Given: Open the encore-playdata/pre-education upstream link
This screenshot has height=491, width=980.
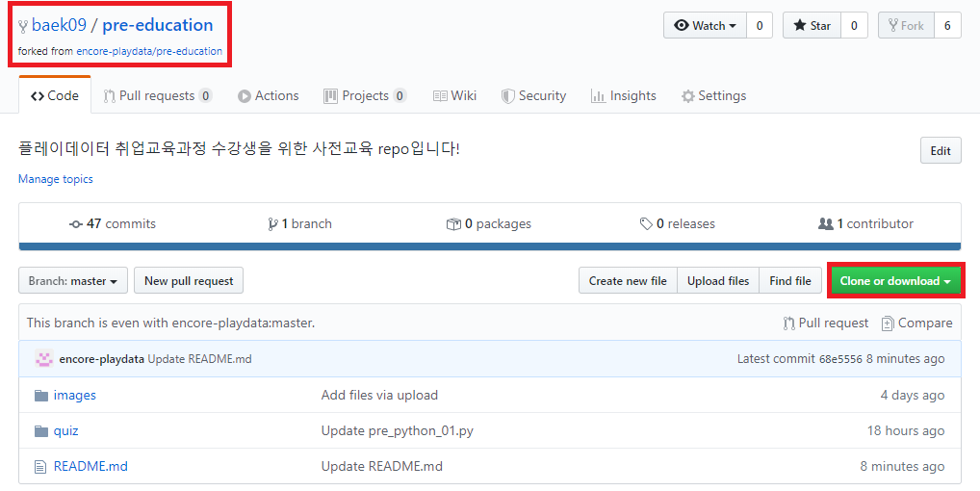Looking at the screenshot, I should (x=149, y=51).
